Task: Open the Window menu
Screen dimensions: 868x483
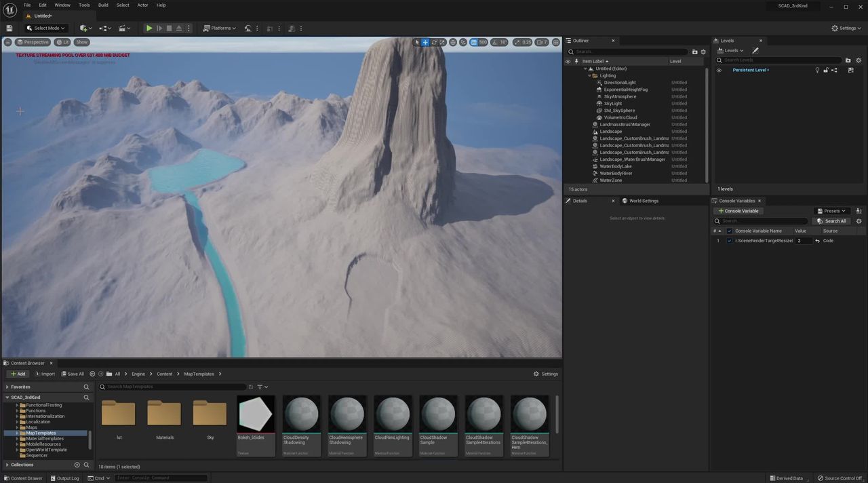Action: point(62,5)
